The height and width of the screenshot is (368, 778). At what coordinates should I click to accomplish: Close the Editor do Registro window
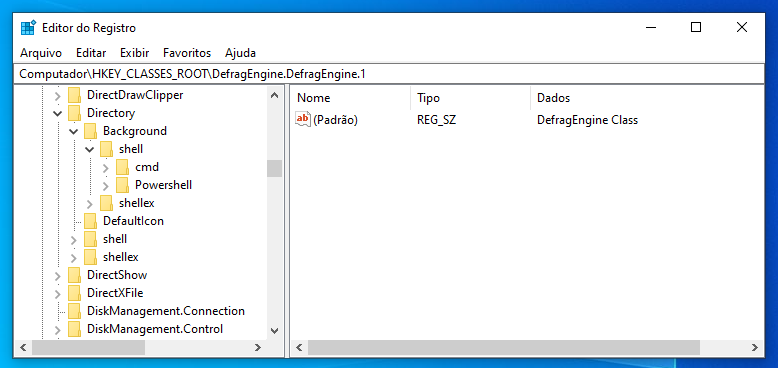[742, 28]
